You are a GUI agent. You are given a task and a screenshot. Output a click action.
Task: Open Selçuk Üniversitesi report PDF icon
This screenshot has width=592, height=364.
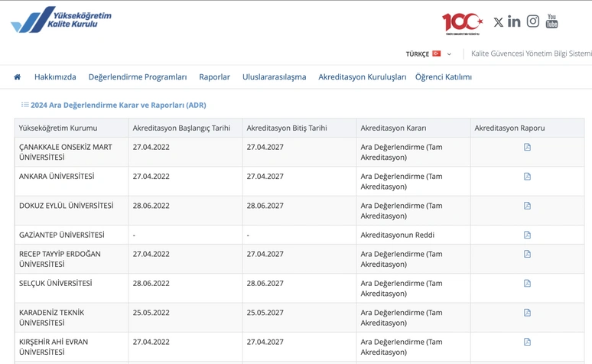pos(527,283)
